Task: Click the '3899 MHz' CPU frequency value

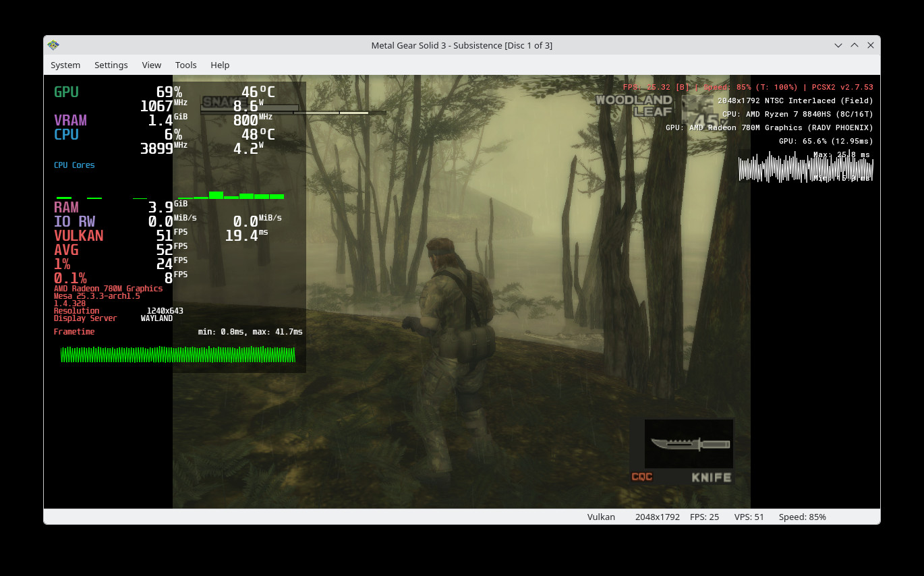Action: [164, 148]
